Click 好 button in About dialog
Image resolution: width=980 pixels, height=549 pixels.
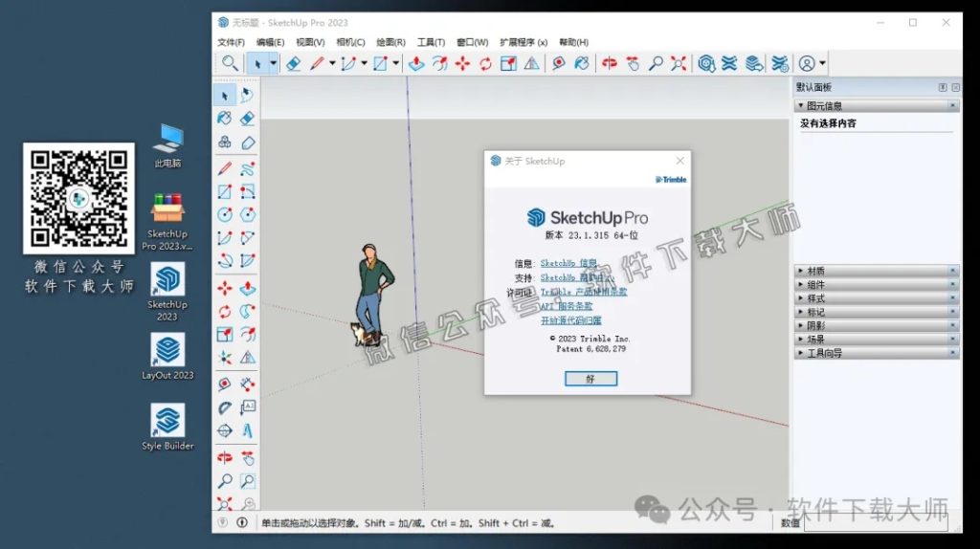590,379
